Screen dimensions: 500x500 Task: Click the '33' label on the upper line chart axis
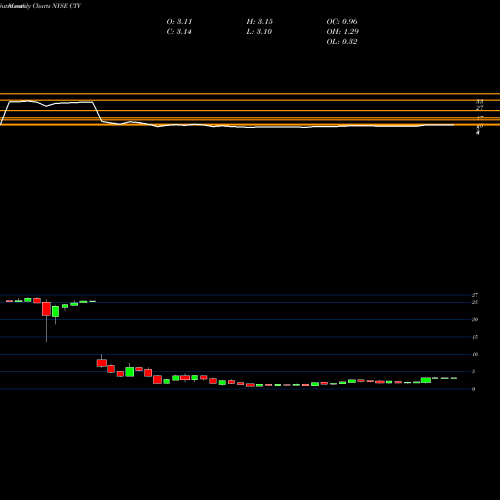pyautogui.click(x=480, y=101)
